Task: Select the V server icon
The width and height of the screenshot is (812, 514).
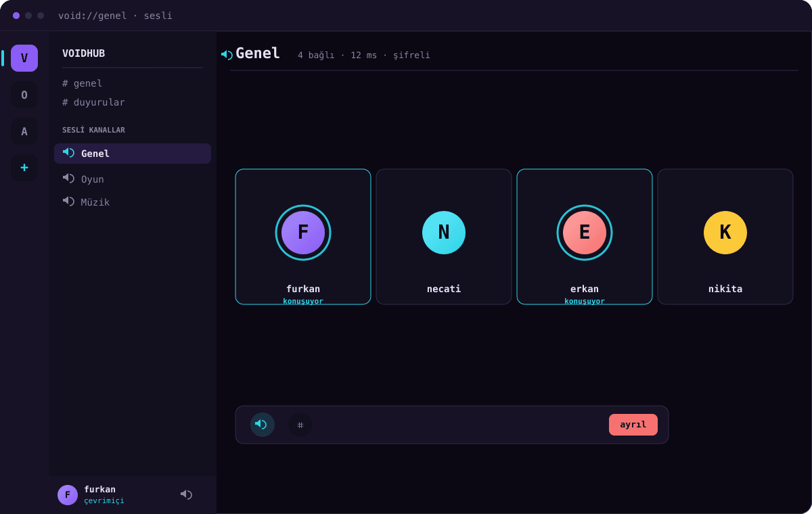Action: (x=24, y=58)
